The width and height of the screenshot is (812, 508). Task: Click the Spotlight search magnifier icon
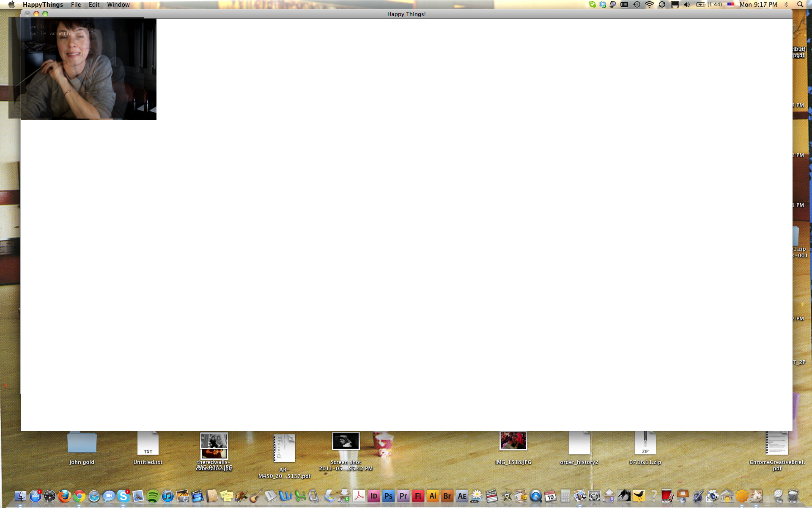coord(800,5)
